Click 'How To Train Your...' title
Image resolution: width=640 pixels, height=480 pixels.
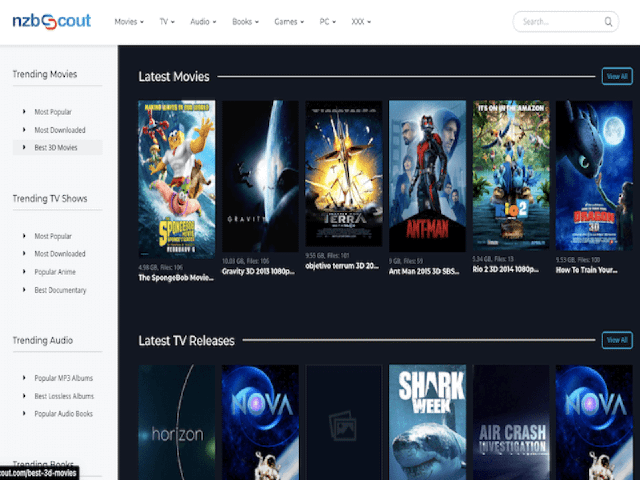587,270
